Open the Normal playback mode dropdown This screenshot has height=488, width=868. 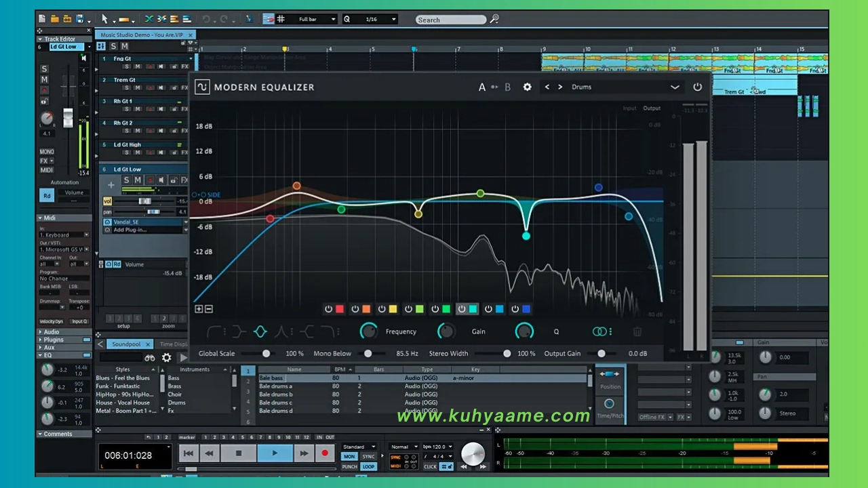(x=403, y=447)
